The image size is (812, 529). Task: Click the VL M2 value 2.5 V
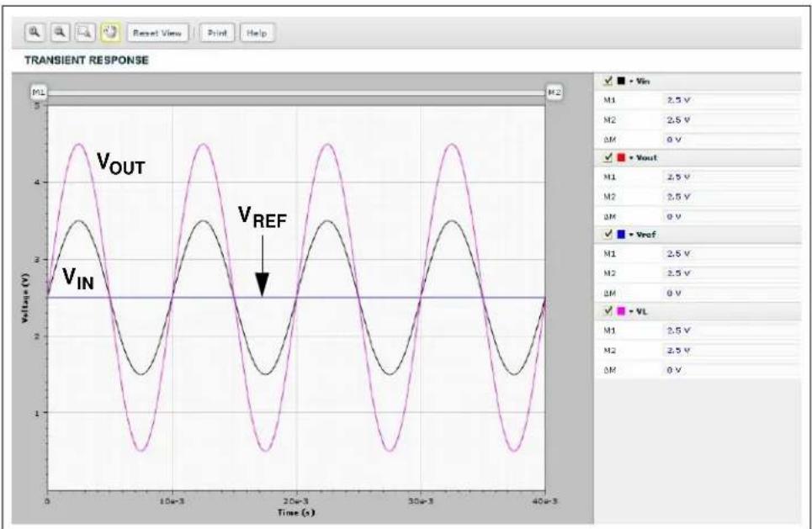678,351
